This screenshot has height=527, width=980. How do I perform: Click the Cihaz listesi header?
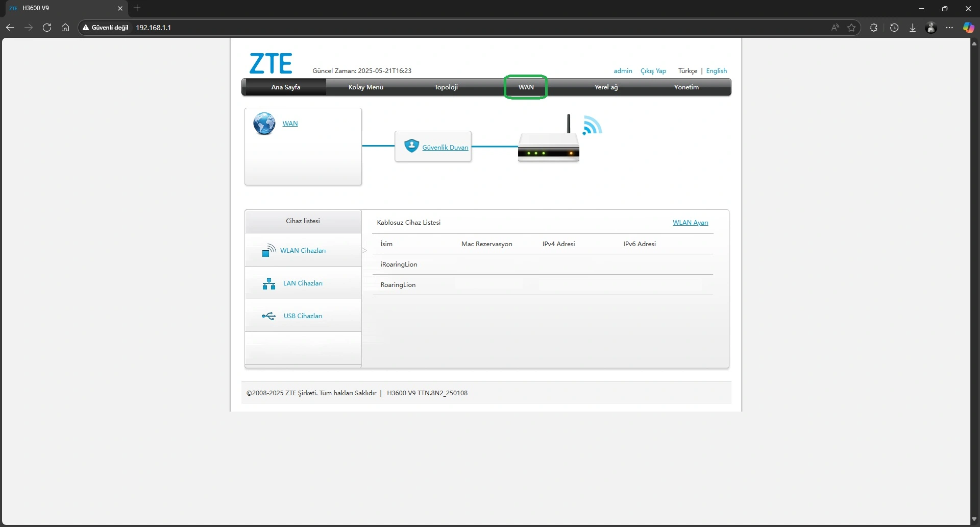coord(303,221)
